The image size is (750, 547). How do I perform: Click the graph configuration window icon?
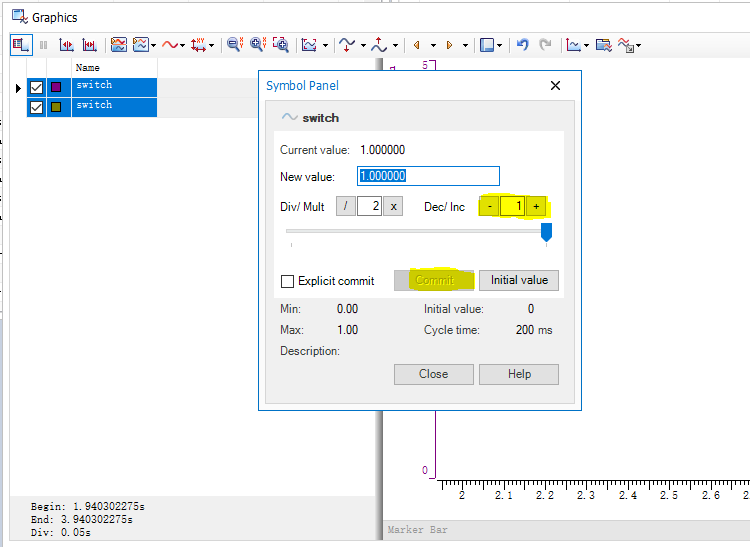click(604, 45)
